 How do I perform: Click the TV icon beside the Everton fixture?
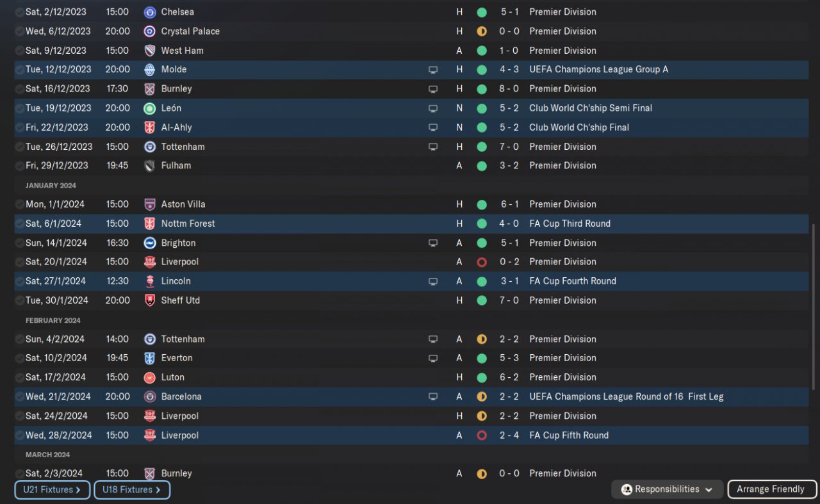click(x=433, y=359)
